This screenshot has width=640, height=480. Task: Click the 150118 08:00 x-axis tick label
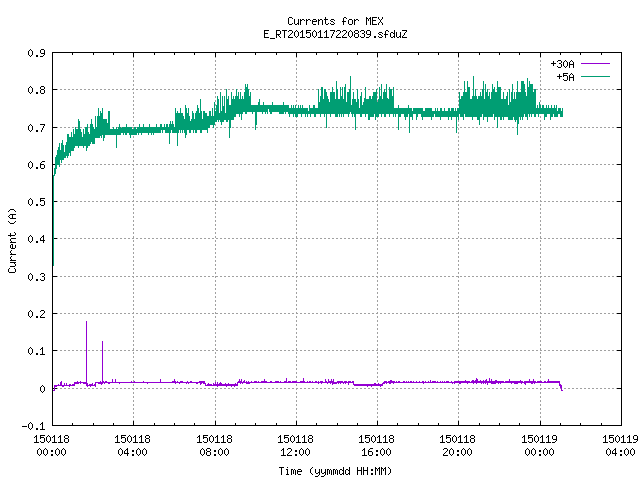214,446
